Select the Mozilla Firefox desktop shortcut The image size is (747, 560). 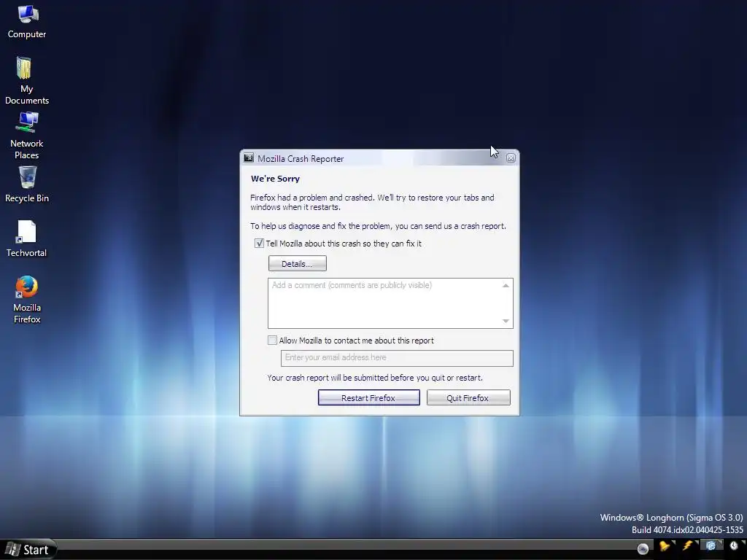tap(27, 299)
